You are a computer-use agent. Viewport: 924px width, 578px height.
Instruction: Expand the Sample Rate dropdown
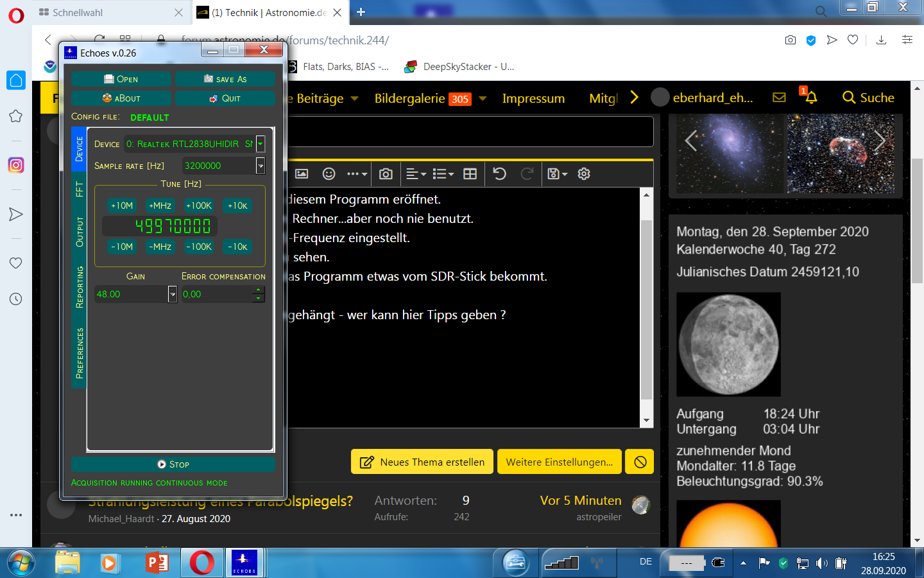[261, 166]
